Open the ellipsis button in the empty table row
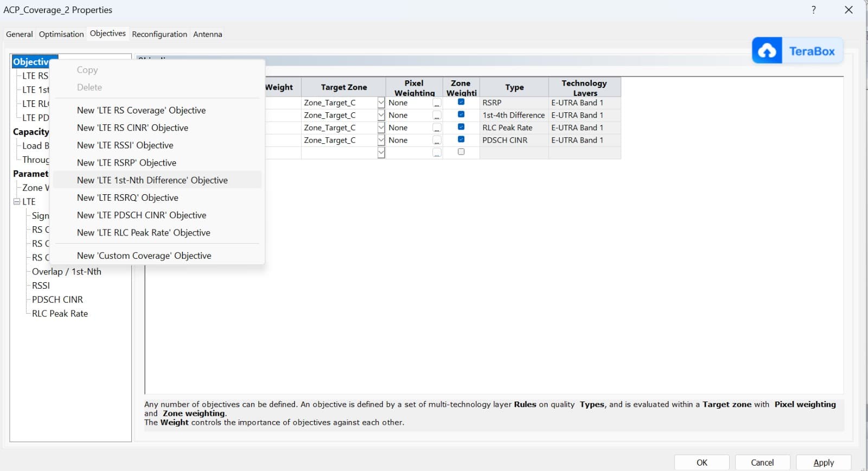 tap(437, 153)
